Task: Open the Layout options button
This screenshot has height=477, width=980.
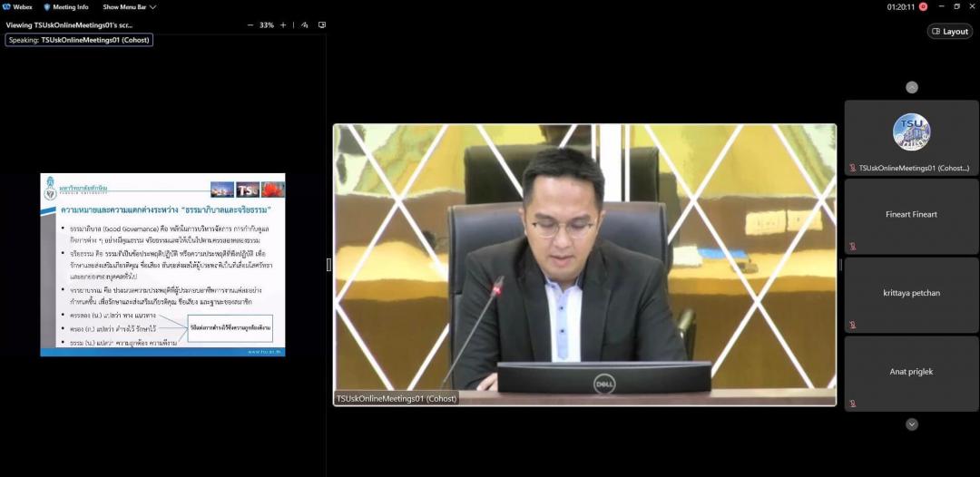Action: 949,31
